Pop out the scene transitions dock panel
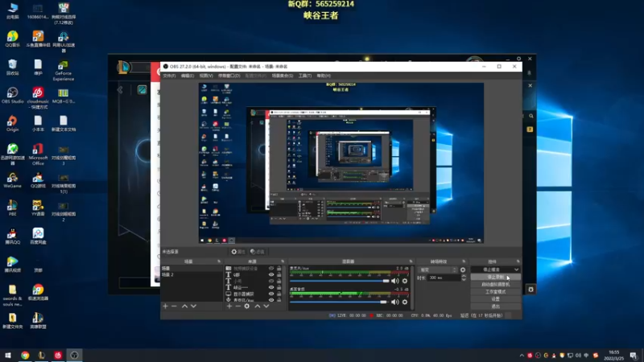Image resolution: width=644 pixels, height=362 pixels. pyautogui.click(x=464, y=261)
